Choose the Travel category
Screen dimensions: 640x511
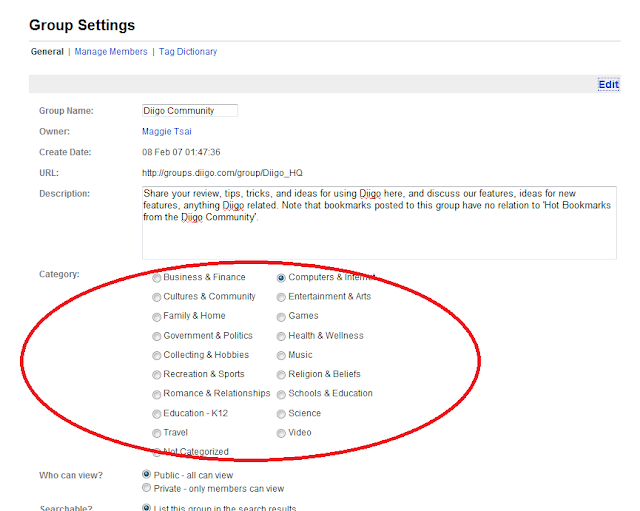click(156, 433)
